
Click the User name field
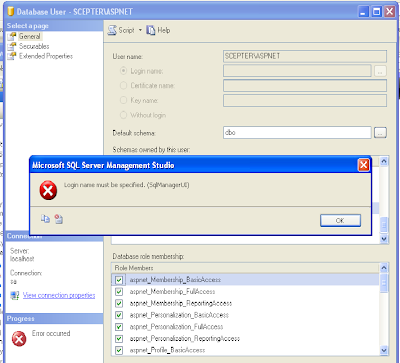(x=305, y=56)
